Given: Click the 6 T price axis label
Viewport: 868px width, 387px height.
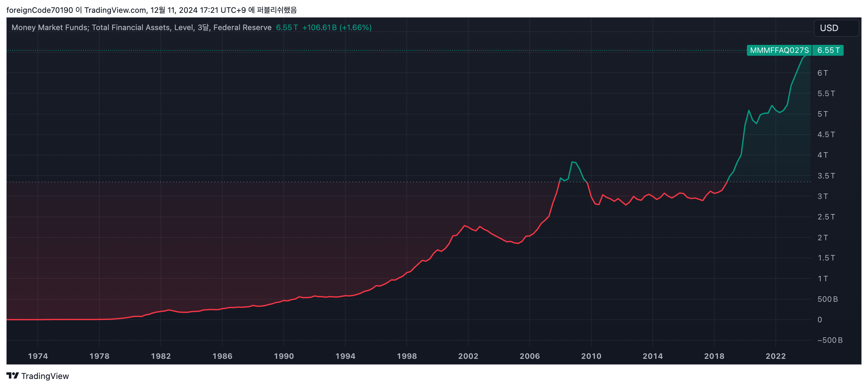Looking at the screenshot, I should coord(823,73).
